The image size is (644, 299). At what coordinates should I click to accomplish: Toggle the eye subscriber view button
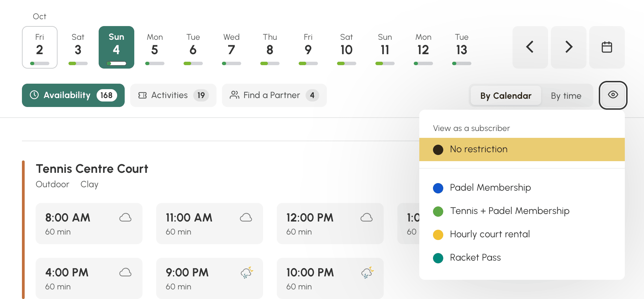click(x=613, y=95)
